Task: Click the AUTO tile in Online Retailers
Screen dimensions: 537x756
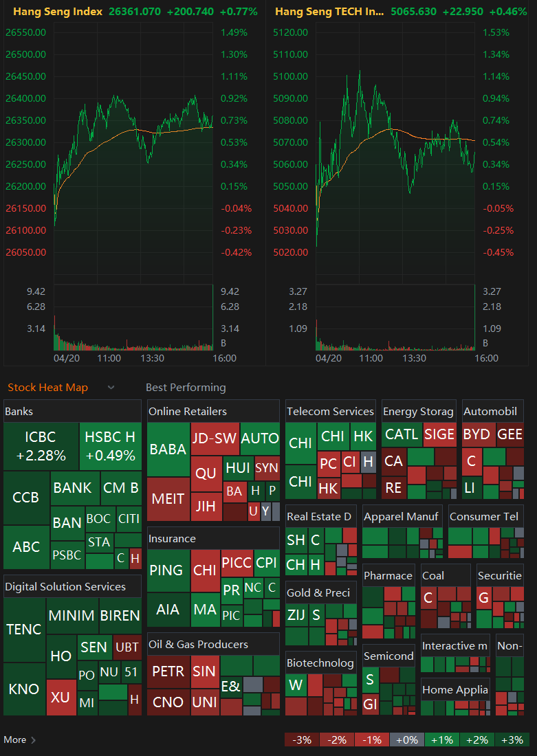Action: (260, 438)
